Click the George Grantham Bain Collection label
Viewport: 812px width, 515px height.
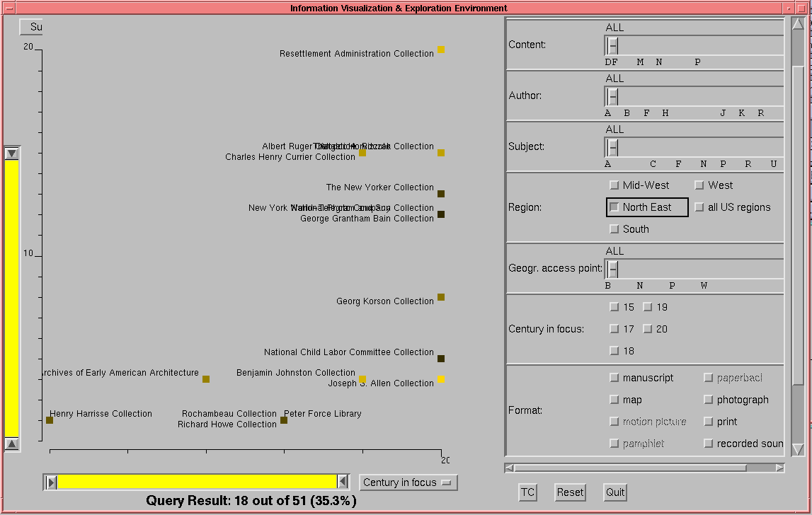click(367, 219)
